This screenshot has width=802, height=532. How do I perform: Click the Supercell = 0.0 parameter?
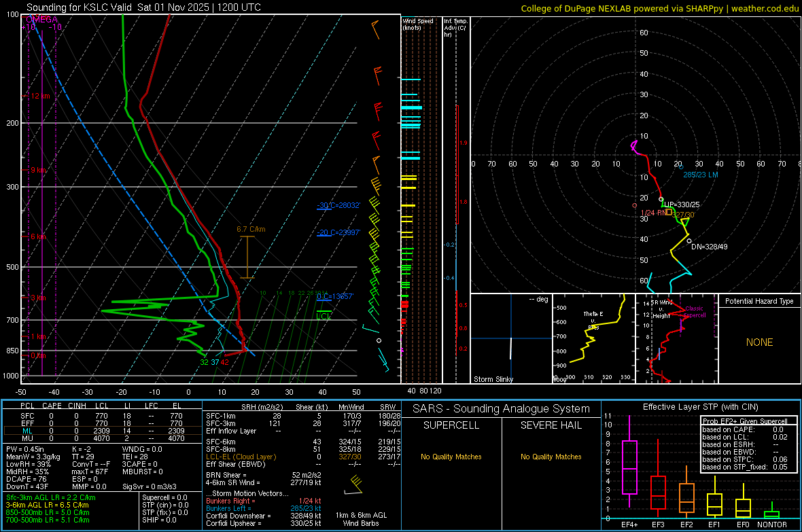pyautogui.click(x=164, y=497)
